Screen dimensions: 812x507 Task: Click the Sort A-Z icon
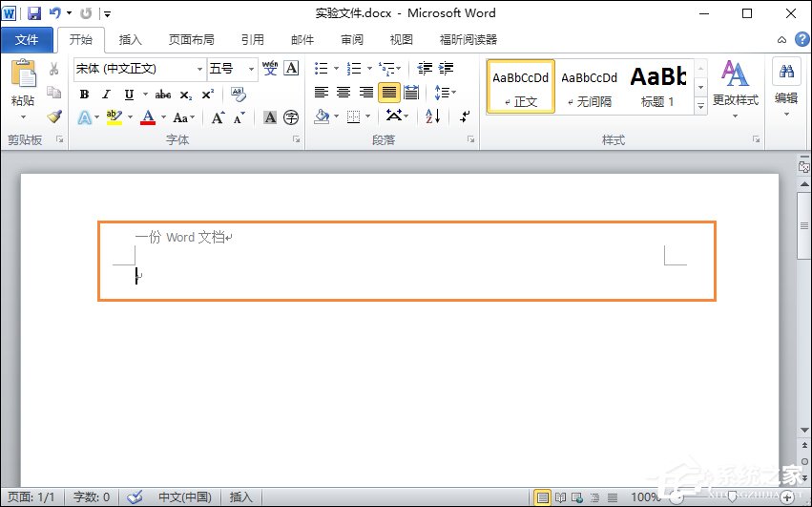point(432,116)
